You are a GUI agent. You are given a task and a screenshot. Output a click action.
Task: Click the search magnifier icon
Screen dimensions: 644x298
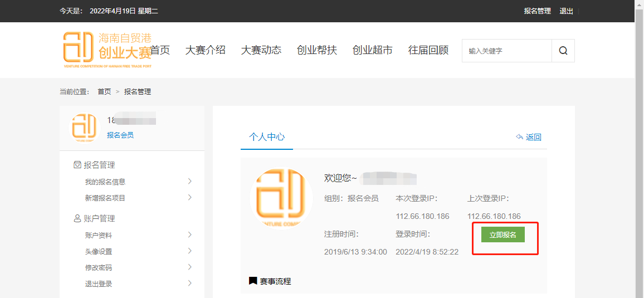click(563, 51)
